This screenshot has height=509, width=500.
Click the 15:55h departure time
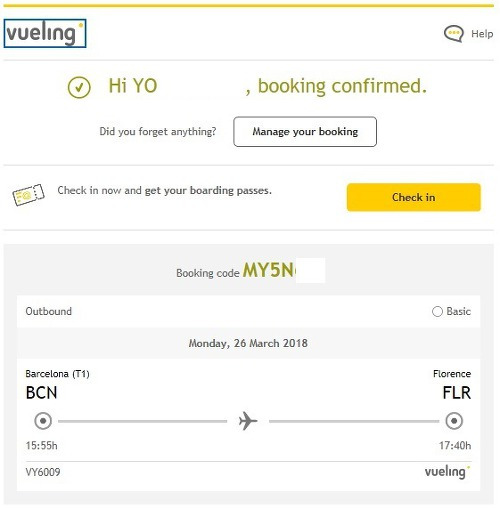41,446
